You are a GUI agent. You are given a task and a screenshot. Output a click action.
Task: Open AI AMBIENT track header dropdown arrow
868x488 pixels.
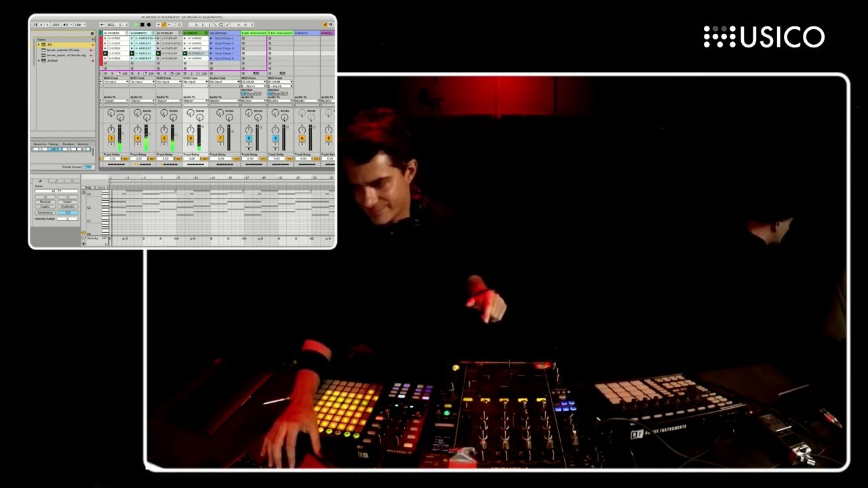click(x=153, y=33)
